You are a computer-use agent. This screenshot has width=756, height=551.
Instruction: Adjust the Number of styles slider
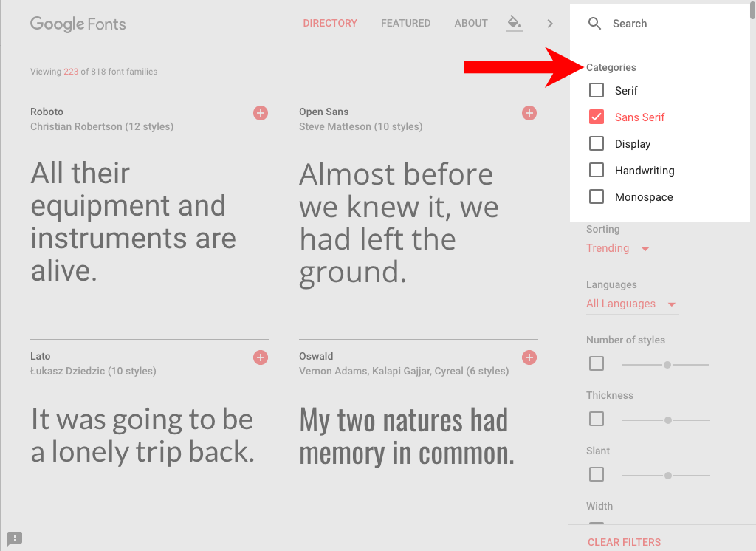coord(667,365)
